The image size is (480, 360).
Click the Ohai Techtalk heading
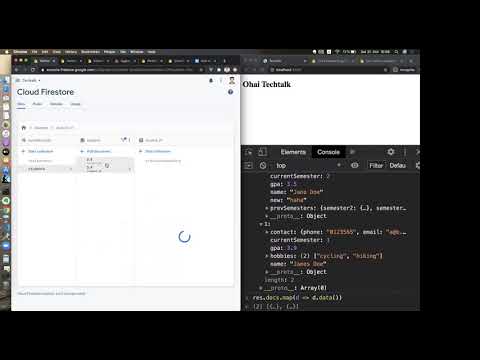point(267,84)
